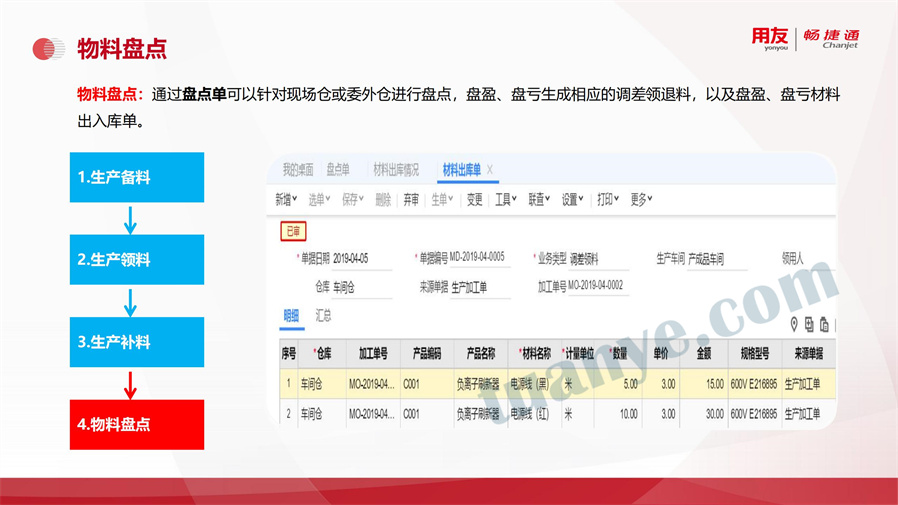Viewport: 898px width, 505px height.
Task: Close the 材料出库单 tab with X
Action: pyautogui.click(x=490, y=169)
